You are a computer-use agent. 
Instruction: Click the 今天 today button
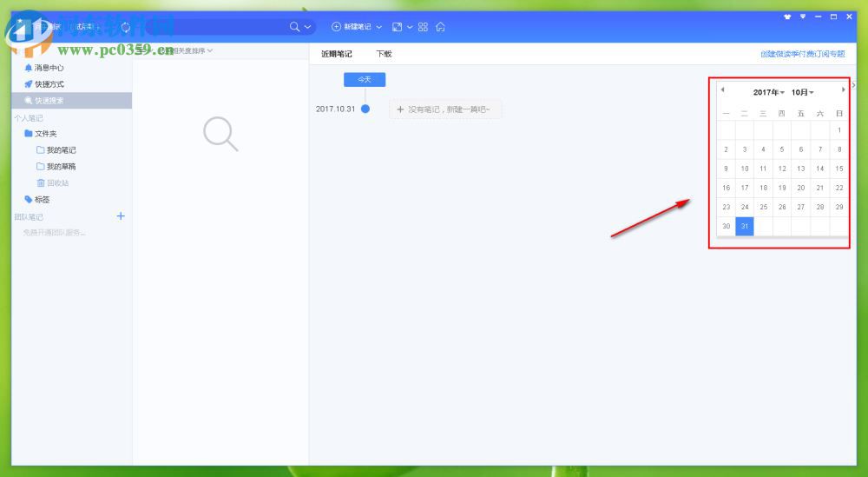[365, 80]
